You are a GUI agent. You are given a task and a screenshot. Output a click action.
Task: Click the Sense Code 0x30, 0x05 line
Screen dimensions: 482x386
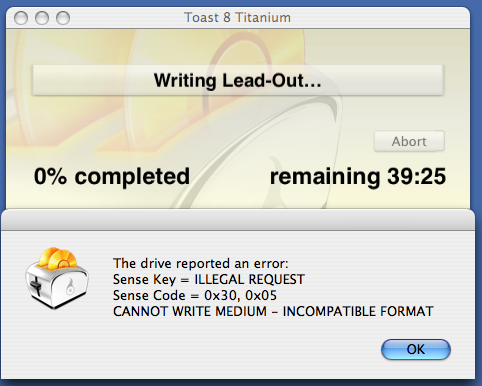point(195,295)
